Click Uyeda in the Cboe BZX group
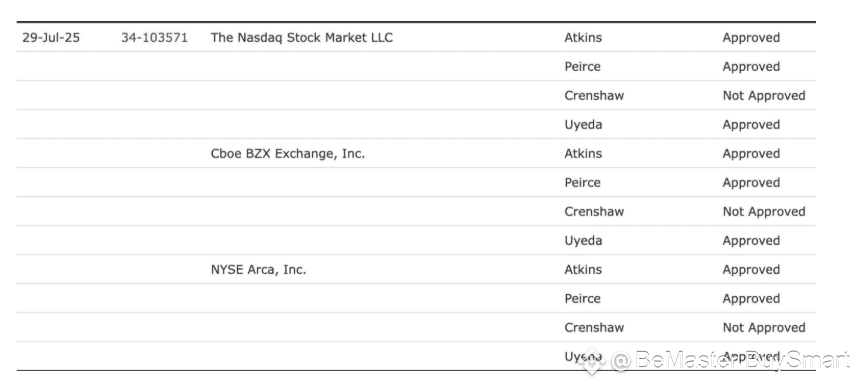Screen dimensions: 857x387 tap(583, 241)
